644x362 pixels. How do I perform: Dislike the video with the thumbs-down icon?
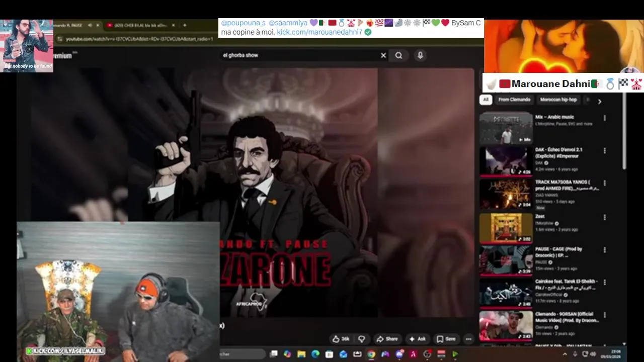click(361, 339)
